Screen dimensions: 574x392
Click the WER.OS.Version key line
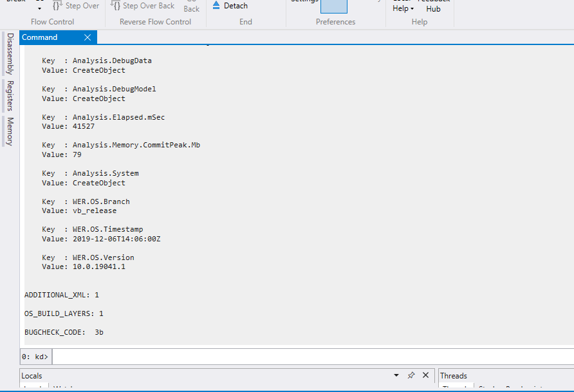click(88, 257)
